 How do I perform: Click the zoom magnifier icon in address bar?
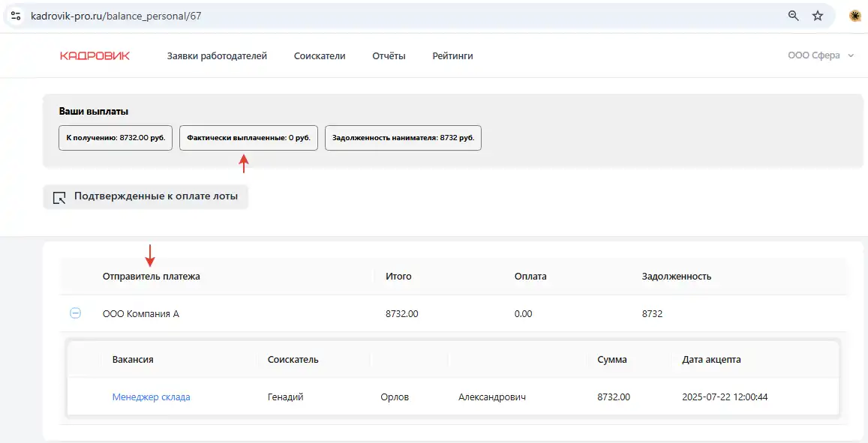click(793, 16)
